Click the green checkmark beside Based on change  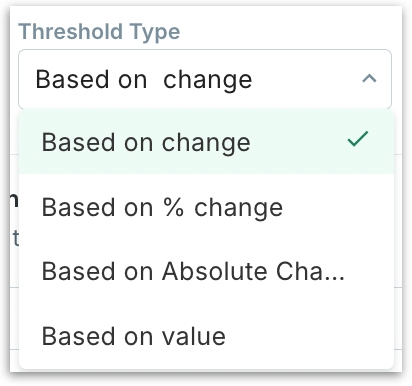[x=358, y=139]
